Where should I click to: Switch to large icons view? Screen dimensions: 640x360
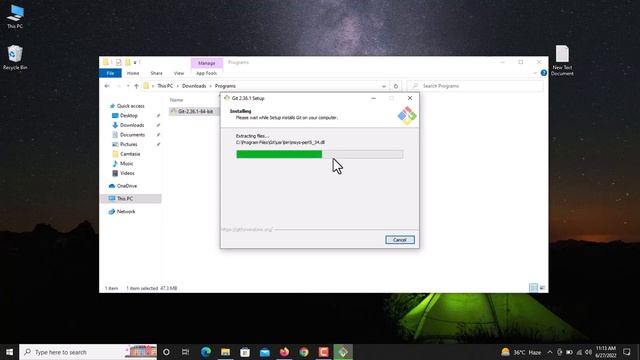click(542, 288)
